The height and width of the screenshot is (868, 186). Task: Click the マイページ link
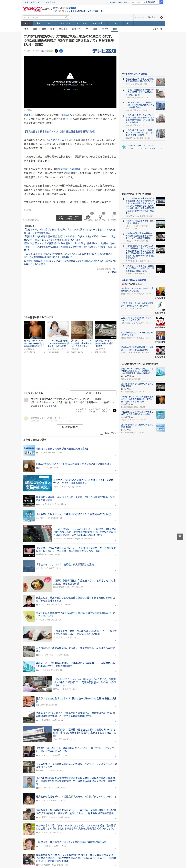tap(139, 17)
